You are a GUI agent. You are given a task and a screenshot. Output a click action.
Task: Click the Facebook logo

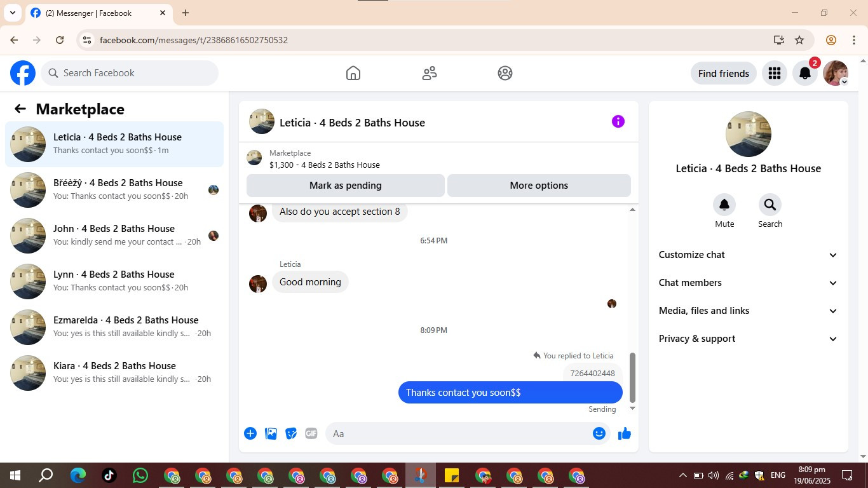pyautogui.click(x=23, y=73)
